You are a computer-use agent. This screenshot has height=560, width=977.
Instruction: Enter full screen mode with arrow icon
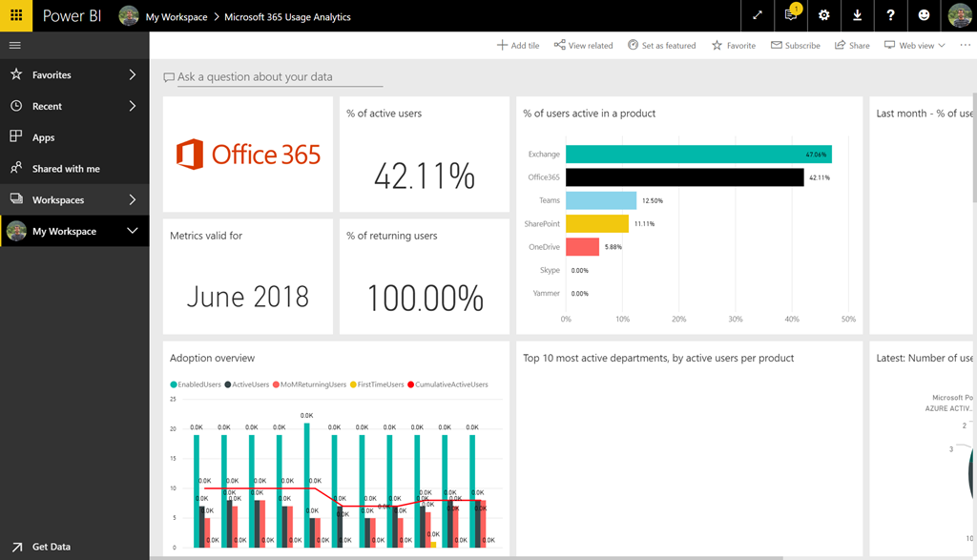coord(757,15)
